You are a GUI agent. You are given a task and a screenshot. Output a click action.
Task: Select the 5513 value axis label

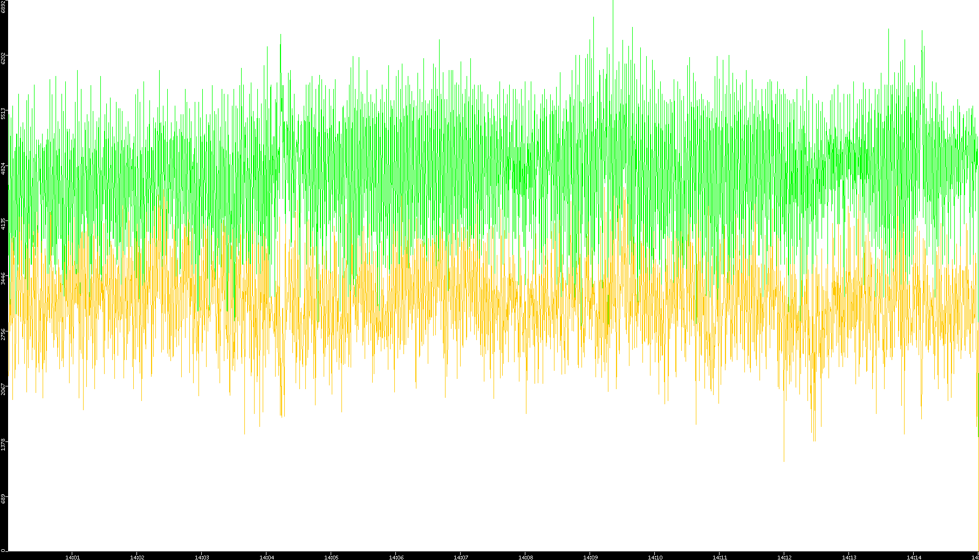pos(3,113)
